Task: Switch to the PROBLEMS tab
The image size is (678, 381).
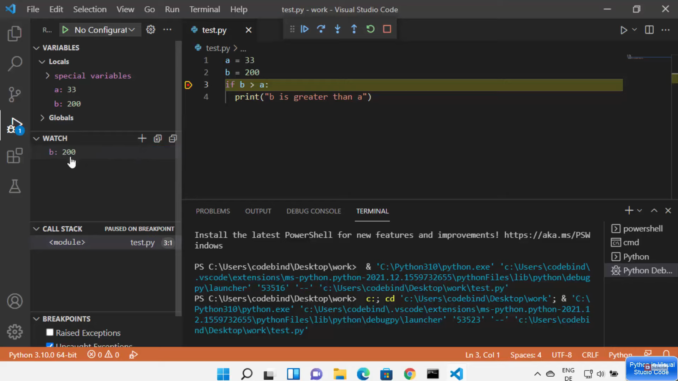Action: 213,211
